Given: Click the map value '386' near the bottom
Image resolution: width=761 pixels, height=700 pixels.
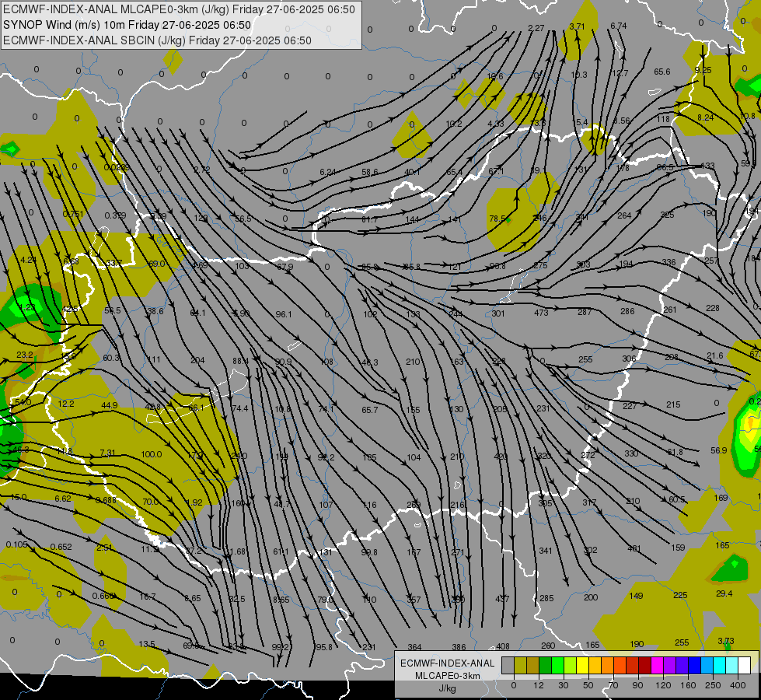Looking at the screenshot, I should 459,646.
